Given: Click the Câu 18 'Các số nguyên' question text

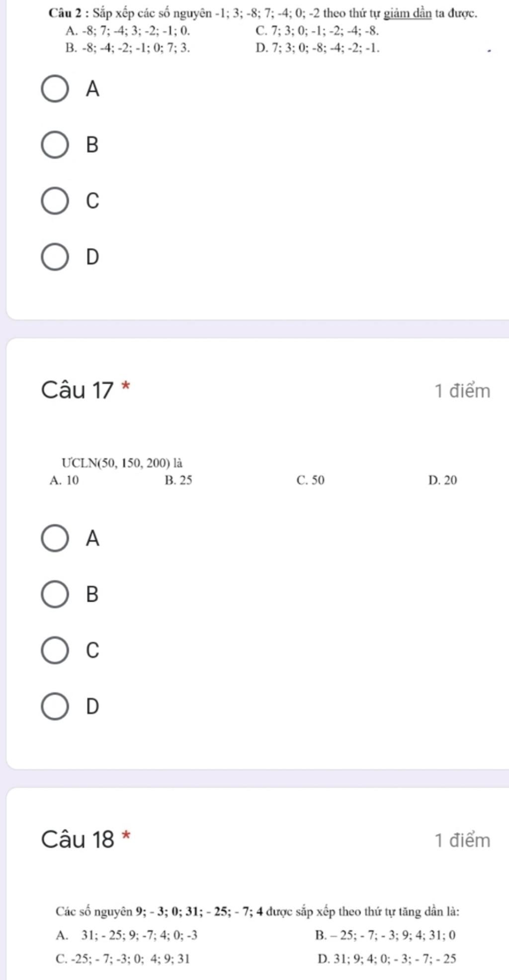Looking at the screenshot, I should (257, 912).
